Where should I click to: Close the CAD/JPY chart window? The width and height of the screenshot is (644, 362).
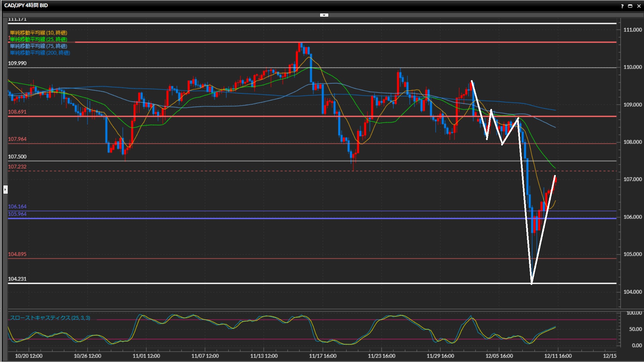(x=639, y=6)
